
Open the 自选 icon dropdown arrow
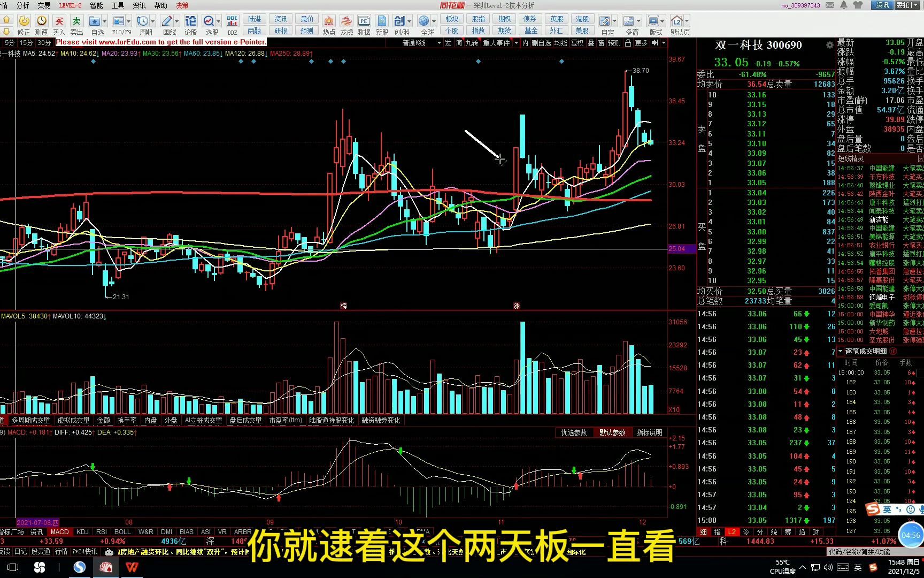104,21
